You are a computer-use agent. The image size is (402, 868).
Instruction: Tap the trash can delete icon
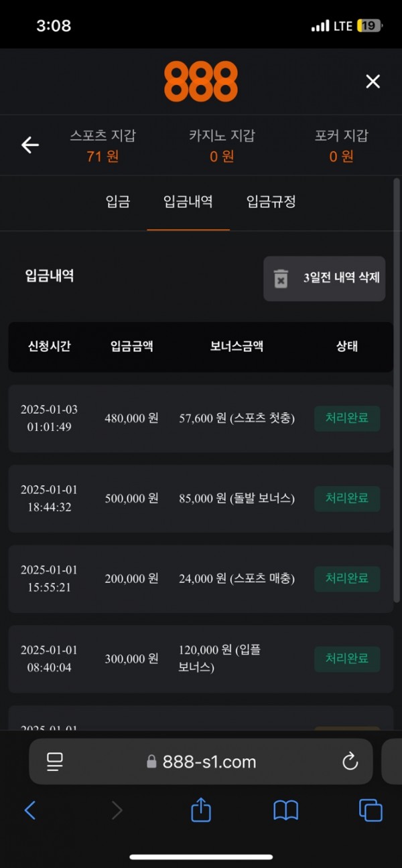click(x=281, y=278)
